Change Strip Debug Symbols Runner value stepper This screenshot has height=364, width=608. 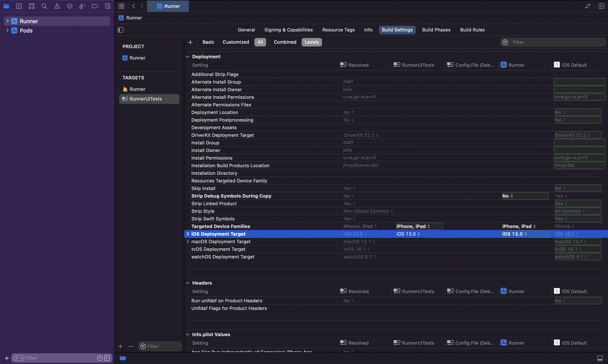[512, 196]
